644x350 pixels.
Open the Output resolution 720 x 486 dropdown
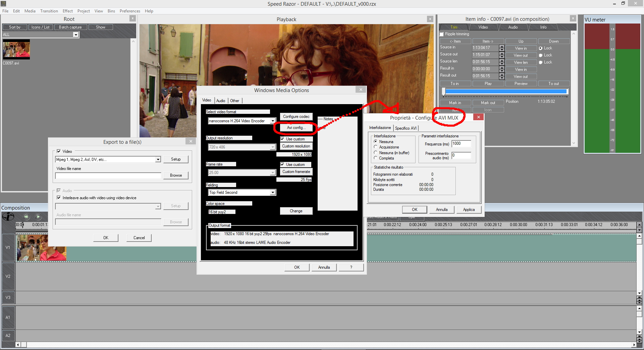point(273,147)
